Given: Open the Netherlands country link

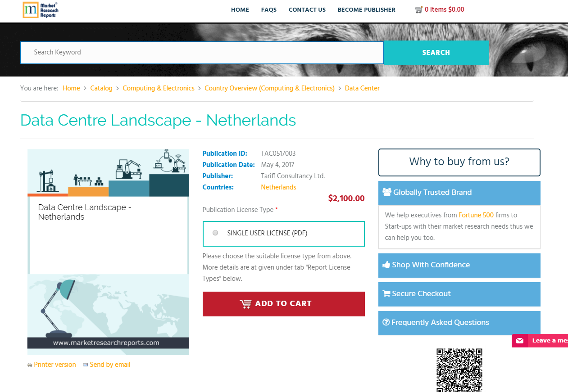Looking at the screenshot, I should [278, 187].
